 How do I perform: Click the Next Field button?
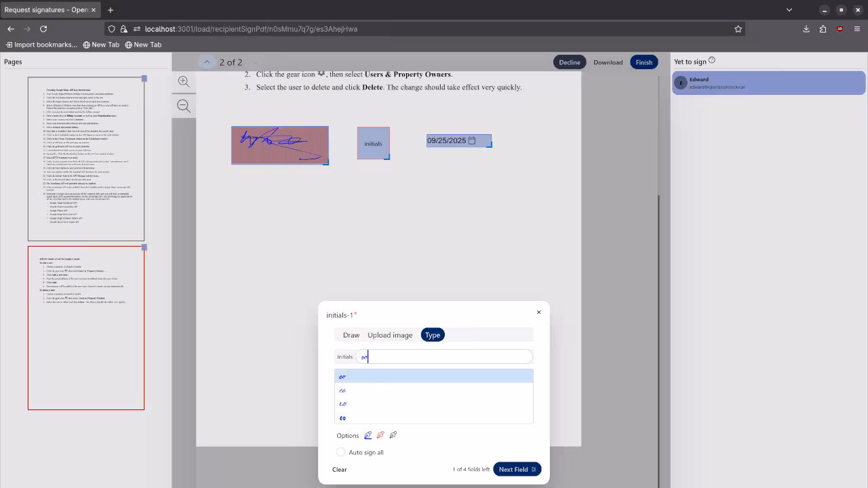[517, 469]
